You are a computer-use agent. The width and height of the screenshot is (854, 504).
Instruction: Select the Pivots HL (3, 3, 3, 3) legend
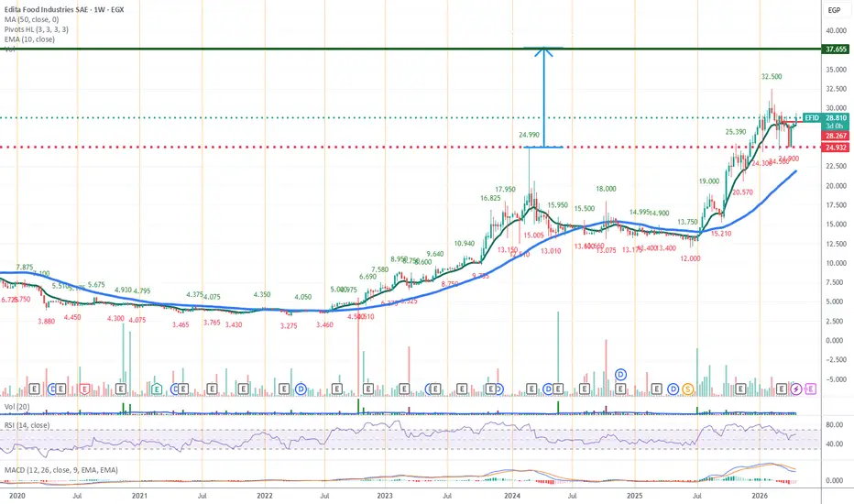pos(37,29)
